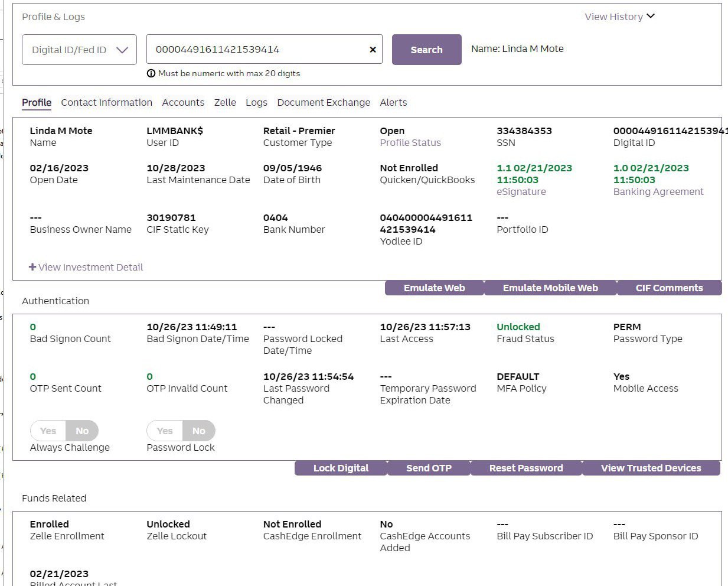Open CIF Comments
This screenshot has width=728, height=586.
pyautogui.click(x=670, y=288)
